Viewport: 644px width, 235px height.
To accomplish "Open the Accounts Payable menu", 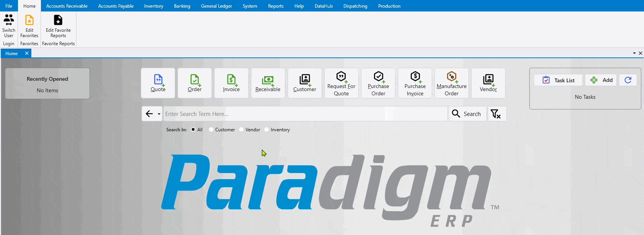I will (116, 6).
